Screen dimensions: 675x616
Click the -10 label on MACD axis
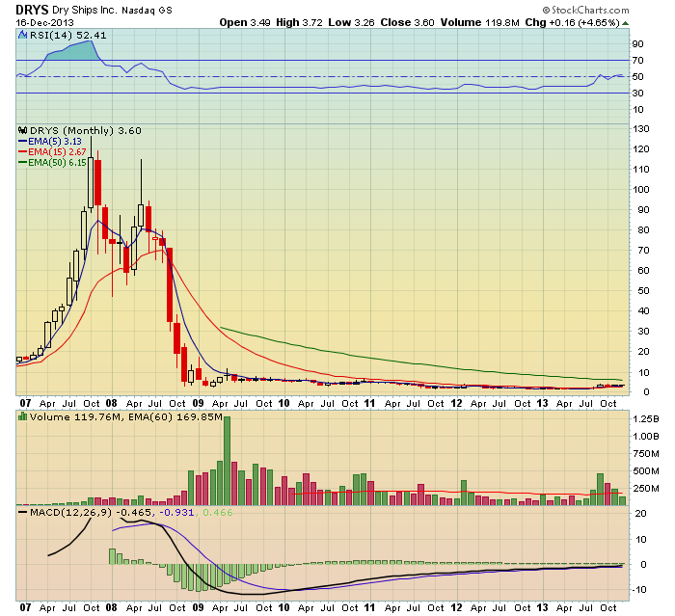tap(638, 589)
